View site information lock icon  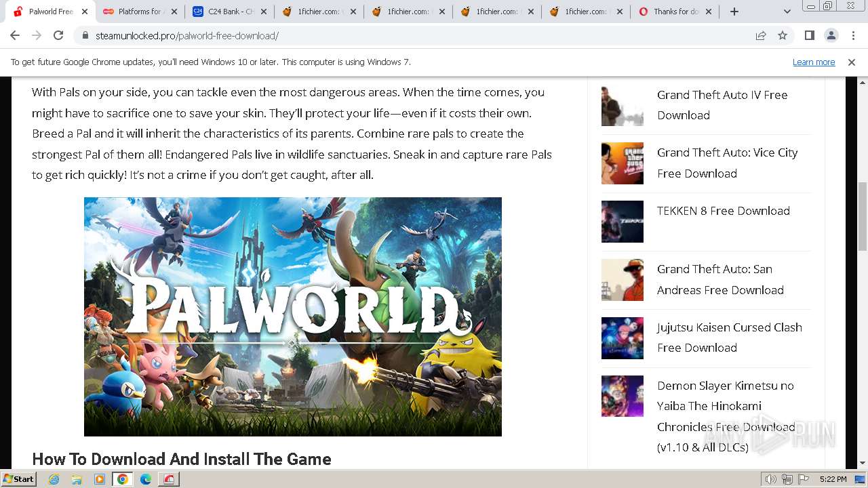click(85, 35)
